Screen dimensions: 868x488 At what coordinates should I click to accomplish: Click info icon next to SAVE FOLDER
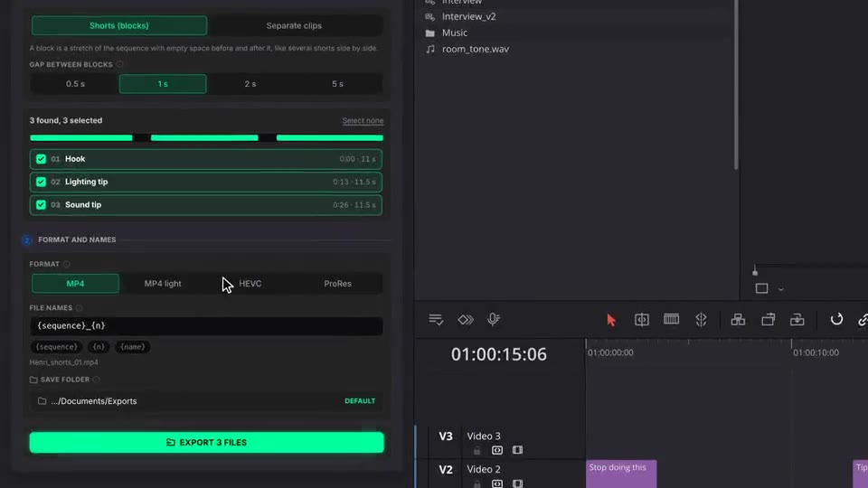coord(97,380)
